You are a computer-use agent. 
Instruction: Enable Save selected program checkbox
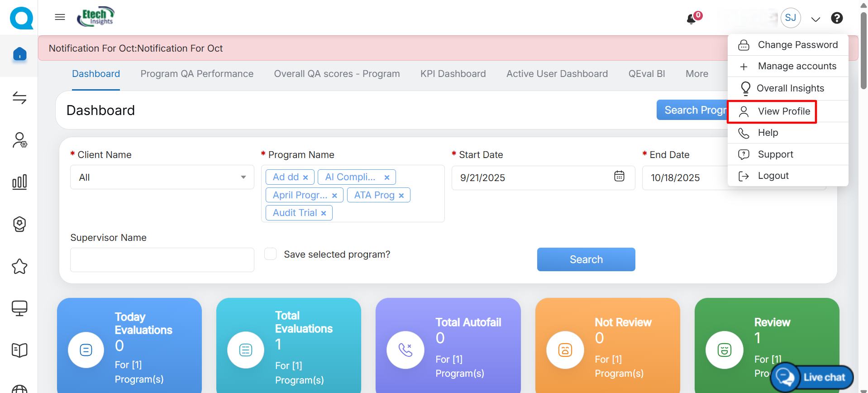click(271, 254)
